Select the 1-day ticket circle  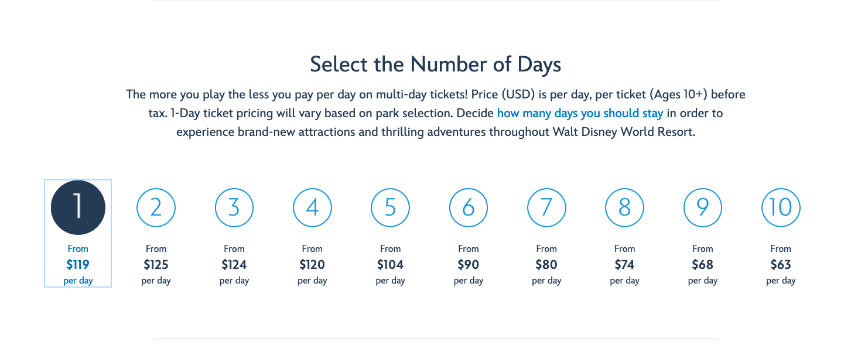coord(78,207)
